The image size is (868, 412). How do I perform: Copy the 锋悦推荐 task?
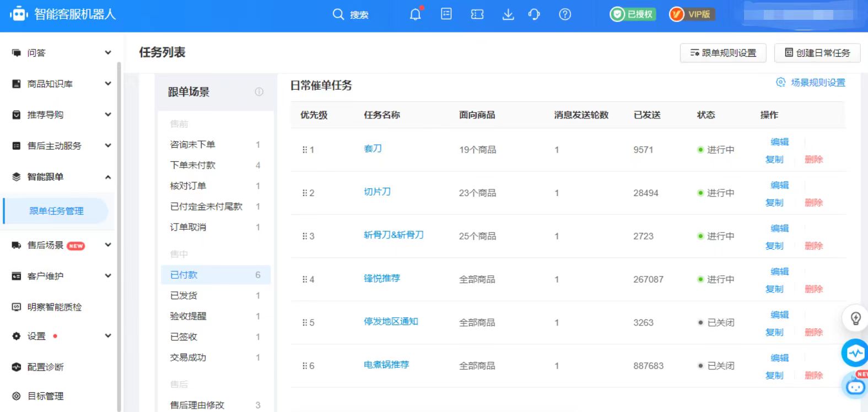tap(774, 289)
